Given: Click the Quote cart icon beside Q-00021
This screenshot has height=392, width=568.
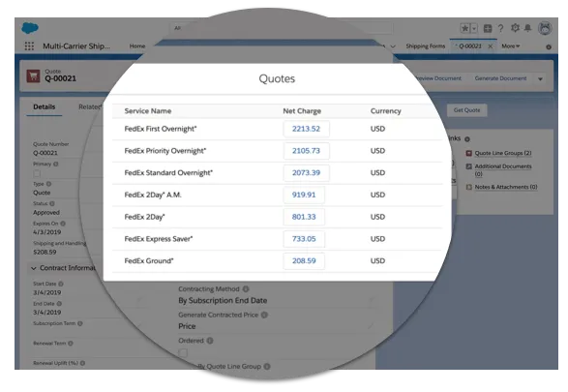Looking at the screenshot, I should [x=33, y=76].
